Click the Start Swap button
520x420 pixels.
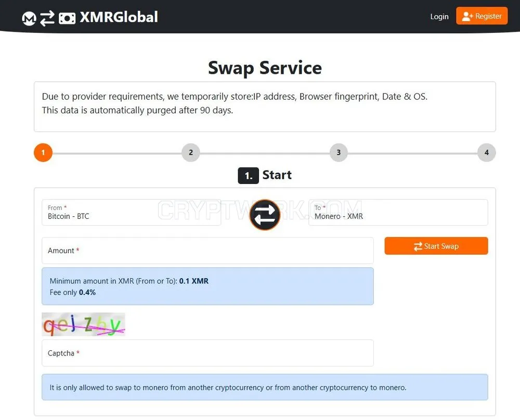coord(436,246)
